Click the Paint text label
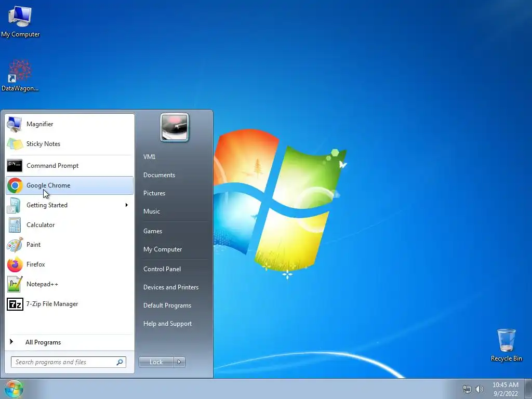 point(33,245)
